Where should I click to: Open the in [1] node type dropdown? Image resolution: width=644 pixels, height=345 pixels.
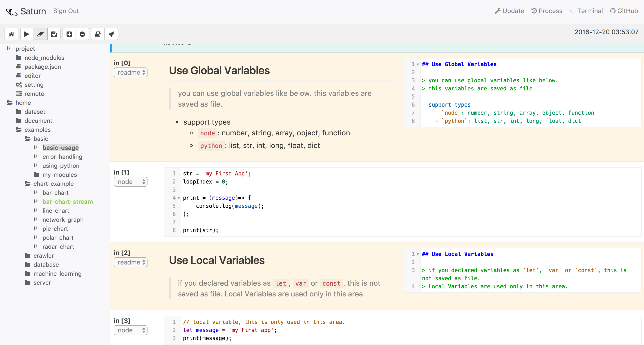click(130, 182)
